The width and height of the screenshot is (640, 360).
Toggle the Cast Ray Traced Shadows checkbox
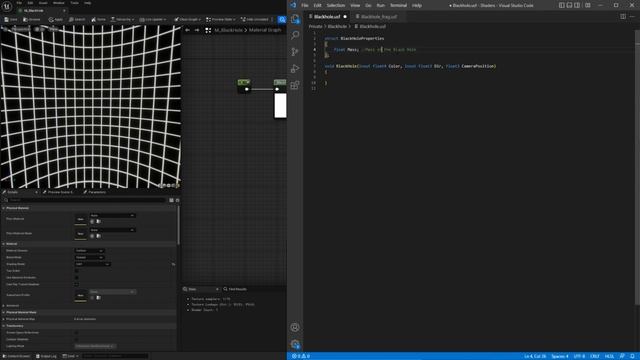click(x=76, y=284)
